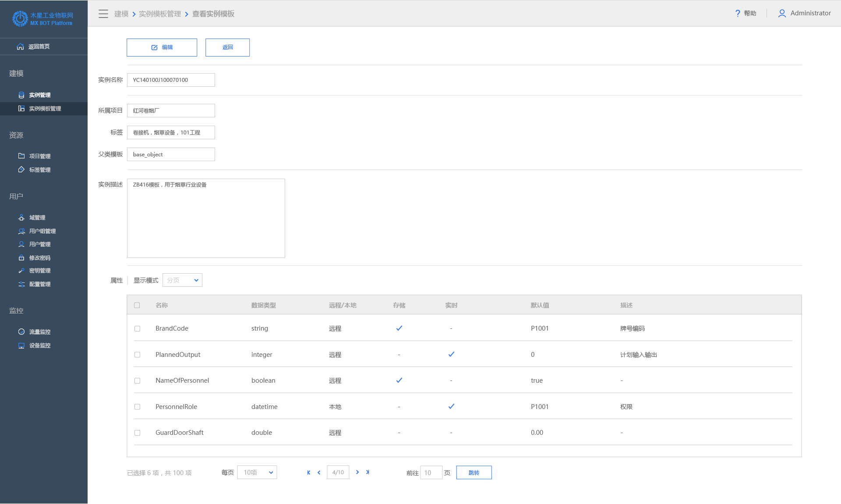Click the layout icon next to 实例模板管理
The height and width of the screenshot is (504, 841).
tap(21, 109)
